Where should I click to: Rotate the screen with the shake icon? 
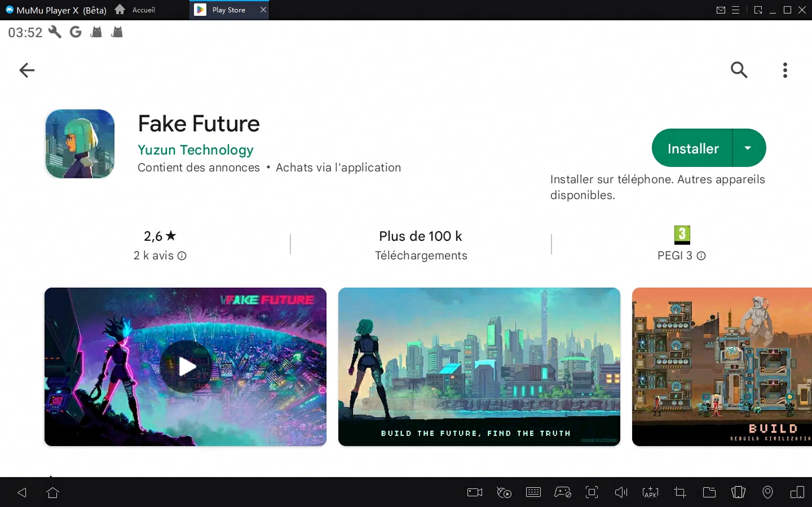point(738,492)
